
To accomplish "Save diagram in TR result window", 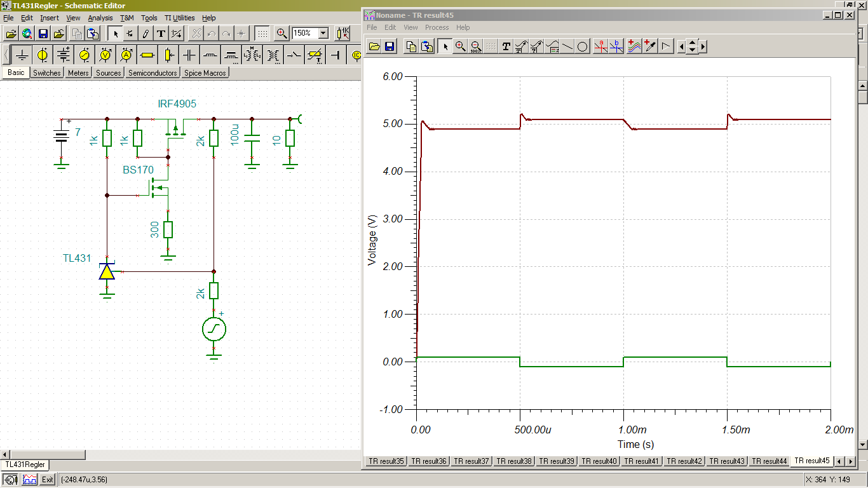I will [389, 46].
